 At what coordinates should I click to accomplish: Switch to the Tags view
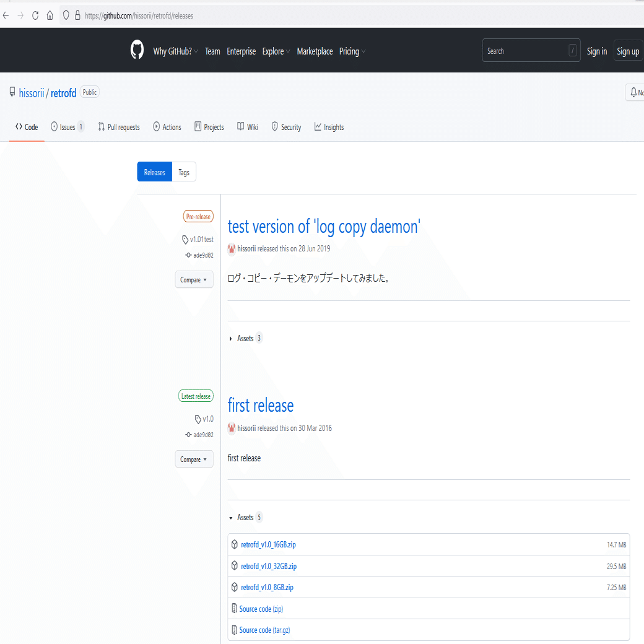point(184,172)
